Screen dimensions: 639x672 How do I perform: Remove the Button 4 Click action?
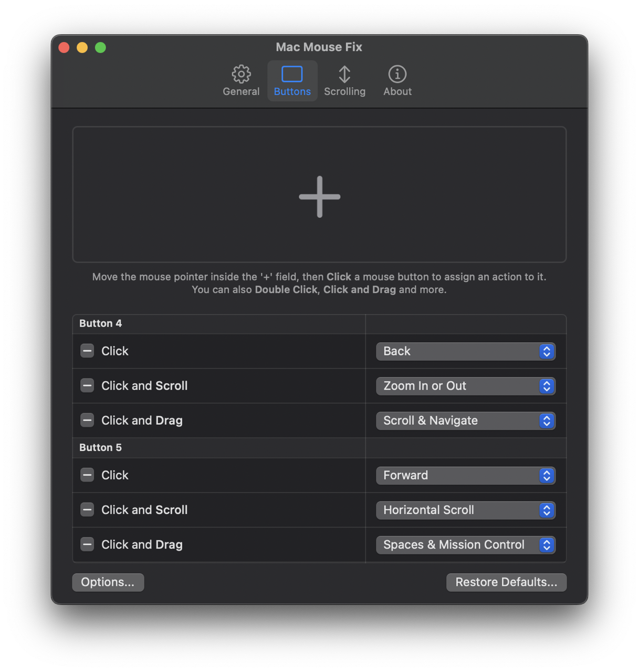click(87, 351)
